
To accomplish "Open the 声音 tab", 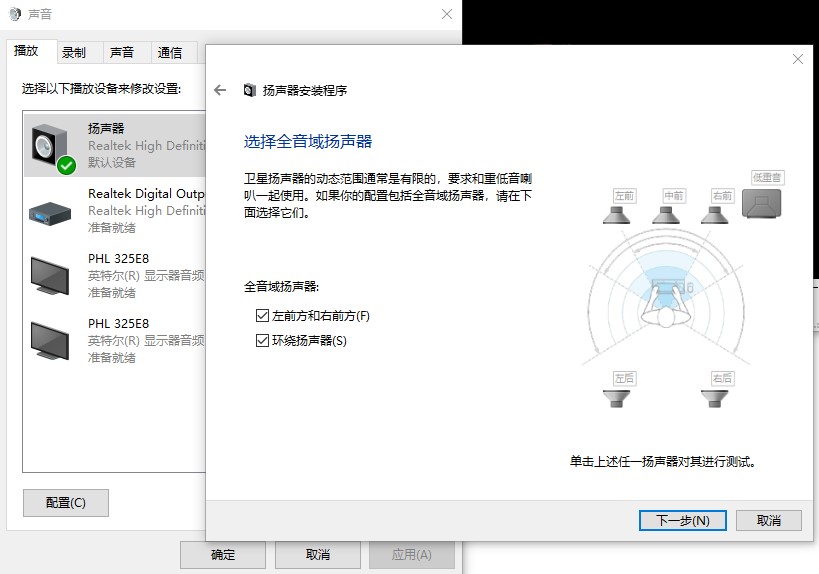I will (122, 53).
